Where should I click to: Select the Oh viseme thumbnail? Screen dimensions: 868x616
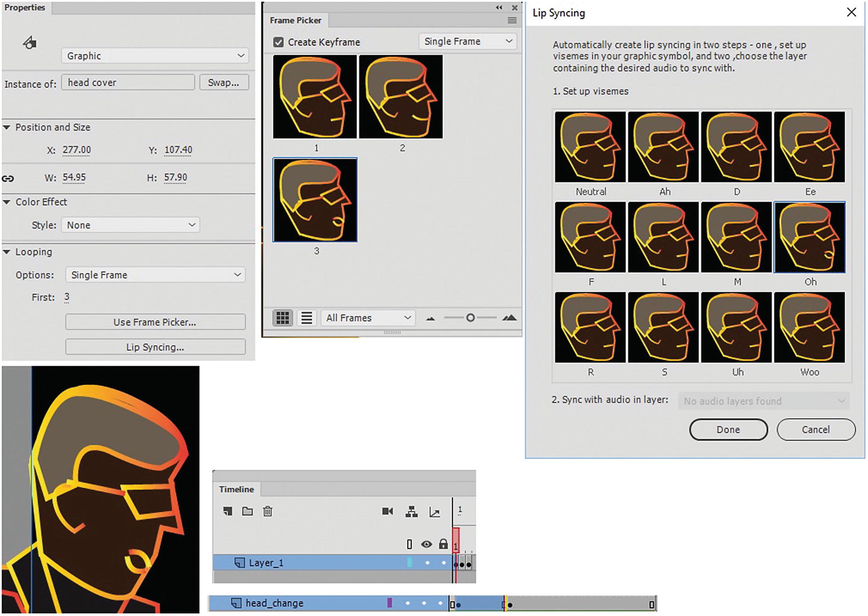810,237
